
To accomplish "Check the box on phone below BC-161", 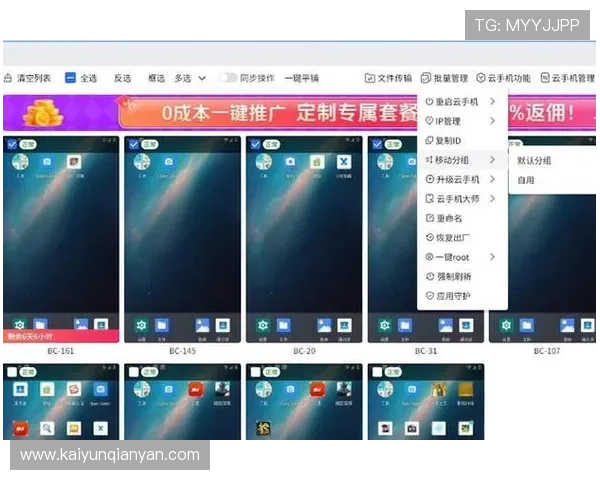I will tap(12, 372).
